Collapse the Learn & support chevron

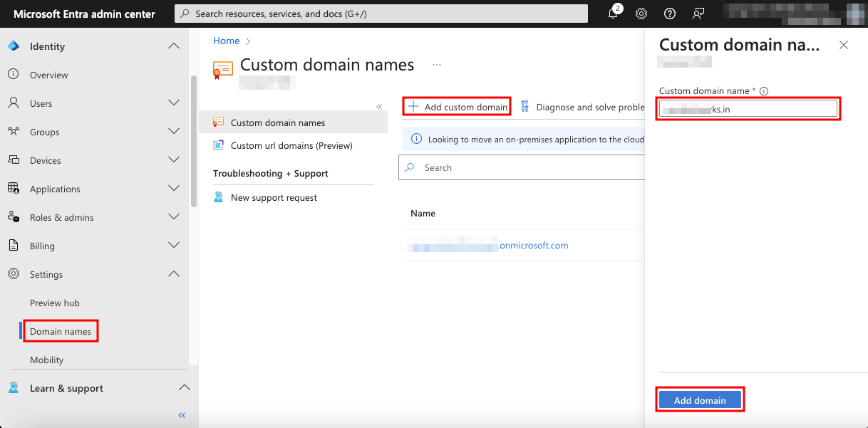(184, 388)
